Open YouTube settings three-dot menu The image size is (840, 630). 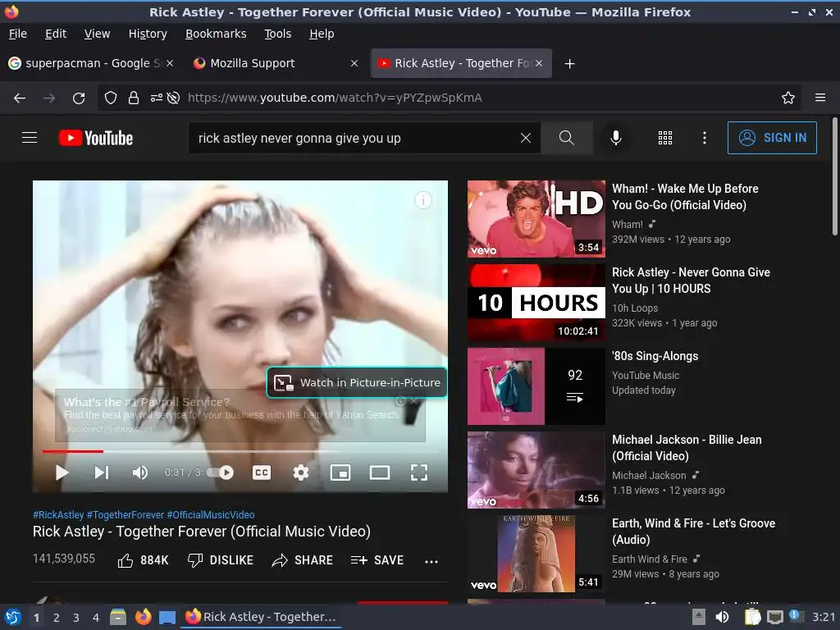(705, 138)
